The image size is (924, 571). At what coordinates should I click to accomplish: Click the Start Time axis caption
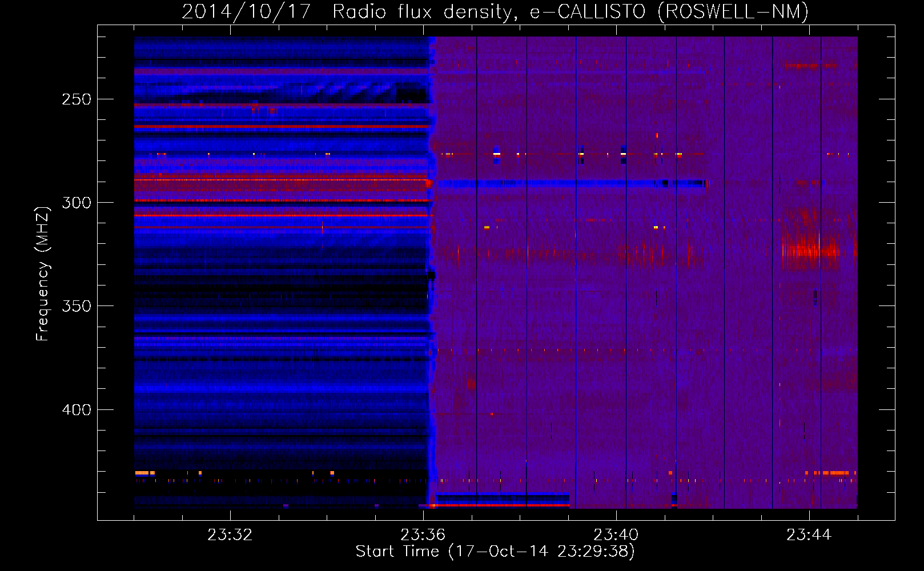[x=495, y=552]
